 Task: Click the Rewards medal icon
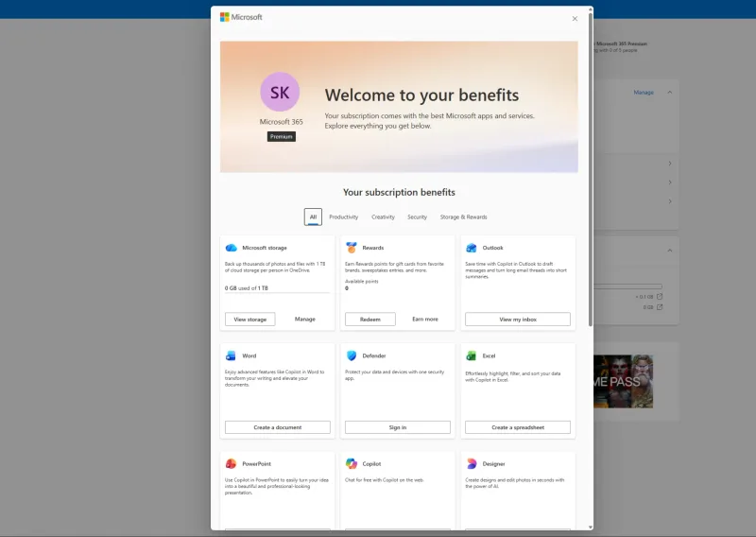(352, 248)
